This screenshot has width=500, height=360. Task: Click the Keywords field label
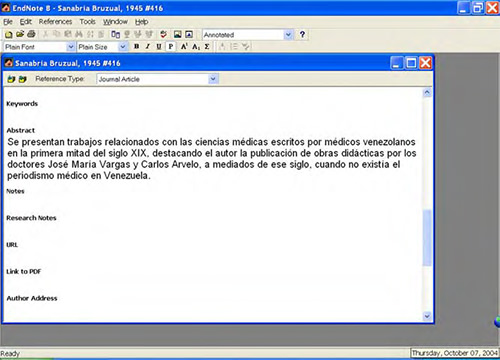(22, 104)
